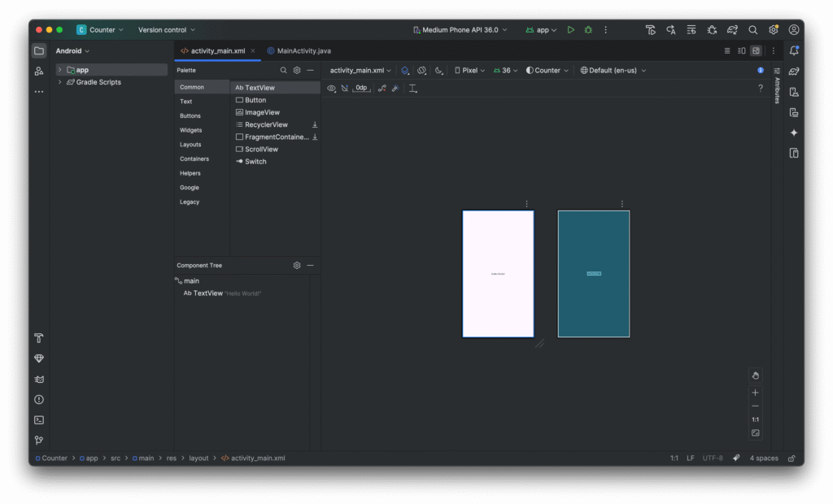Run the app with the green play button

(x=570, y=30)
